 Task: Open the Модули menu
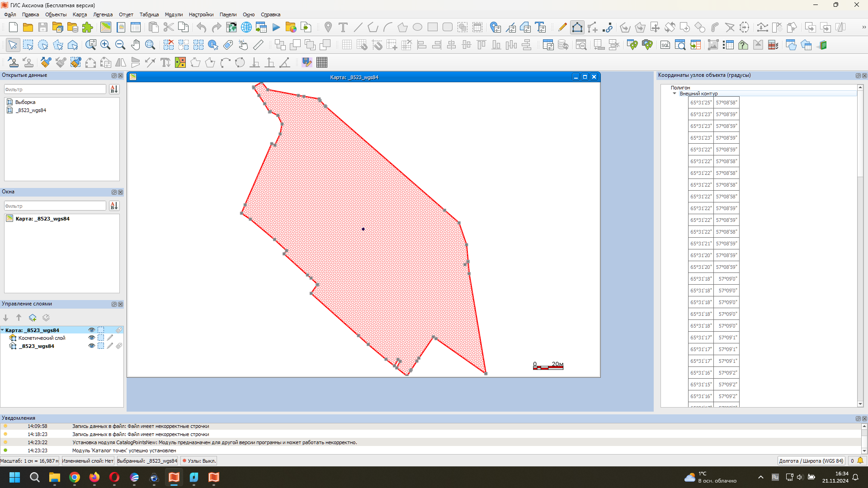coord(174,14)
